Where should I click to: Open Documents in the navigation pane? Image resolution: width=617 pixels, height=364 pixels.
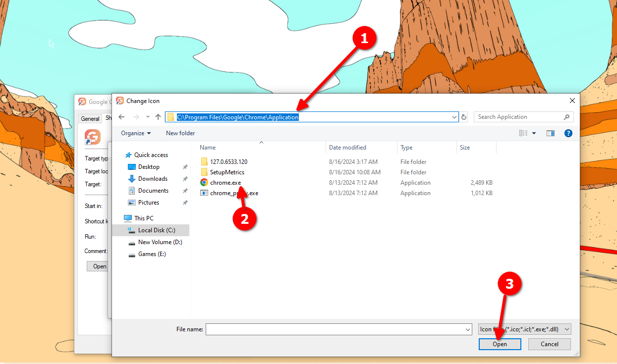pyautogui.click(x=153, y=191)
